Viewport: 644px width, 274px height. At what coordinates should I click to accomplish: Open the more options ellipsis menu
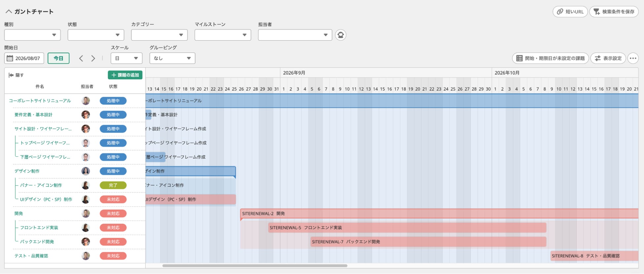click(633, 59)
